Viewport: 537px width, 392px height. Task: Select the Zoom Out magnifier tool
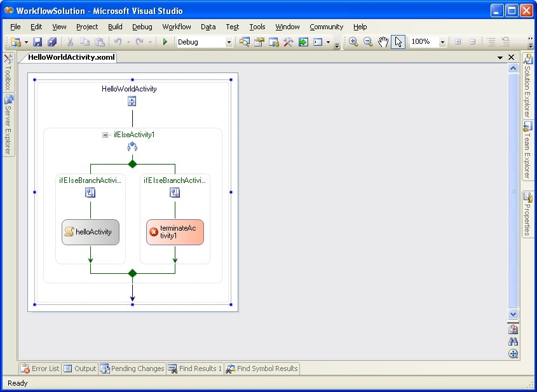click(368, 42)
